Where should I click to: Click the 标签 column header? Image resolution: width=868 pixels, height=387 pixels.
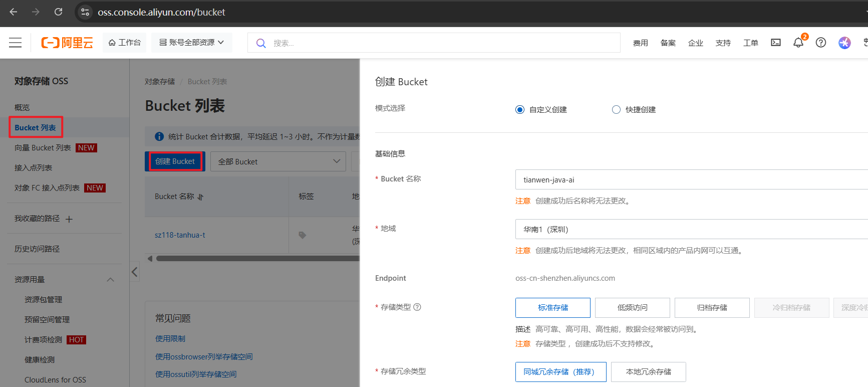click(307, 197)
